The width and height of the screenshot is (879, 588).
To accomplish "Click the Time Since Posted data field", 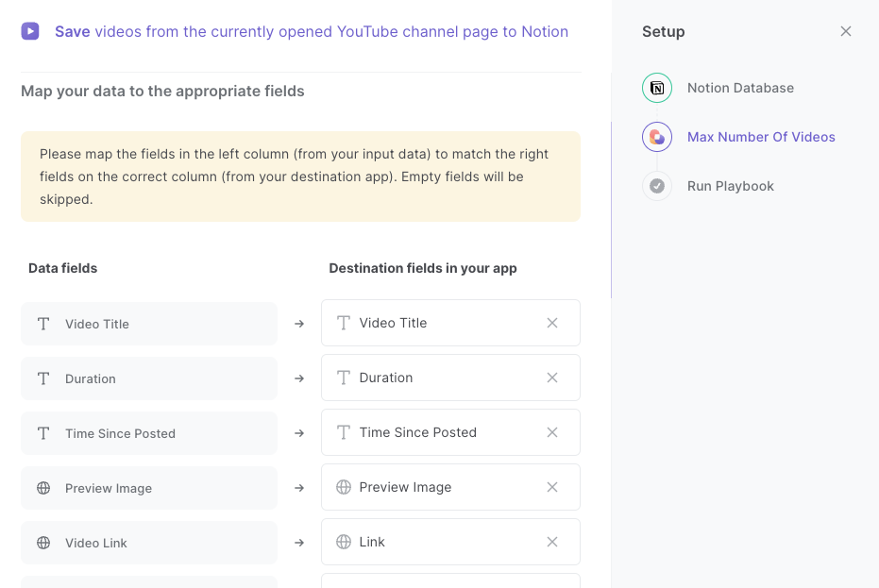I will pos(149,433).
